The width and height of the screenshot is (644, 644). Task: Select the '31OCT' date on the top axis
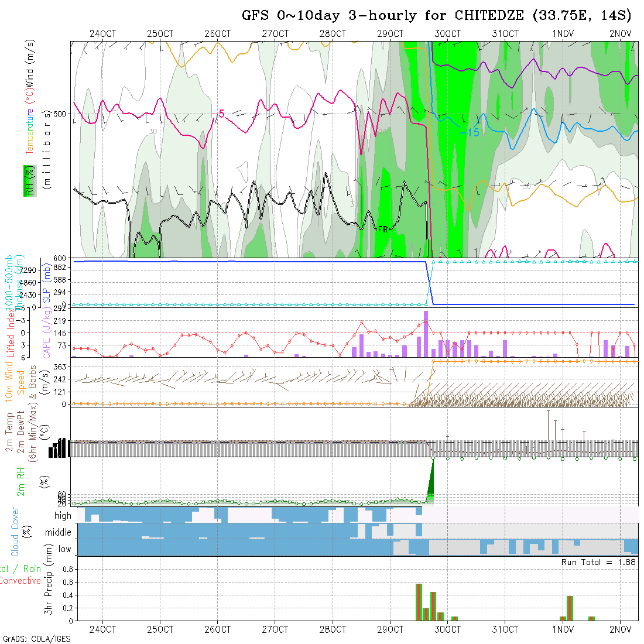505,33
